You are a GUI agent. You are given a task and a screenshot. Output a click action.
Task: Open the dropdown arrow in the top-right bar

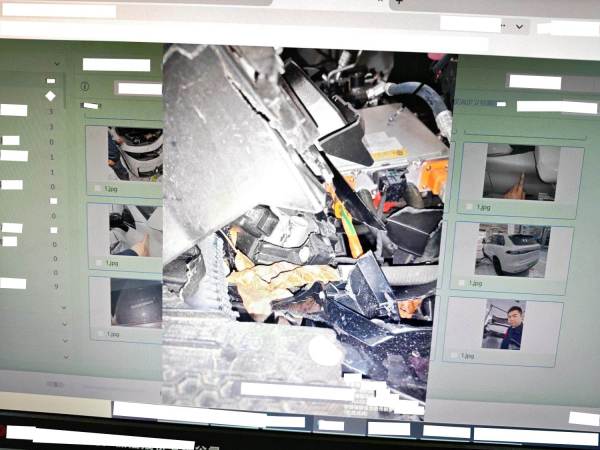(520, 27)
